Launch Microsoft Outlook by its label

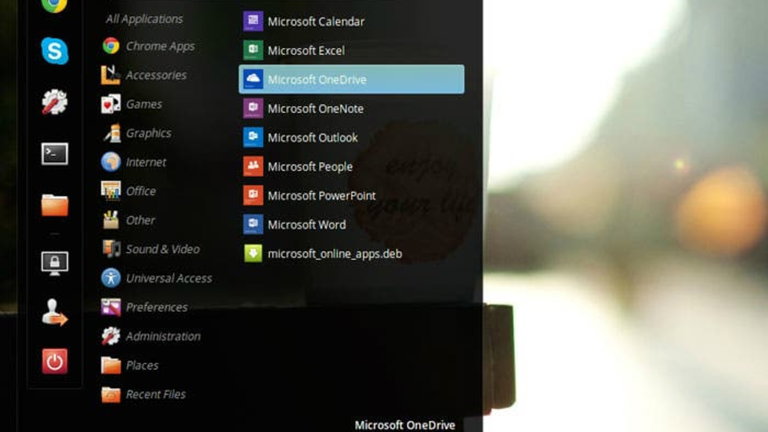point(312,138)
